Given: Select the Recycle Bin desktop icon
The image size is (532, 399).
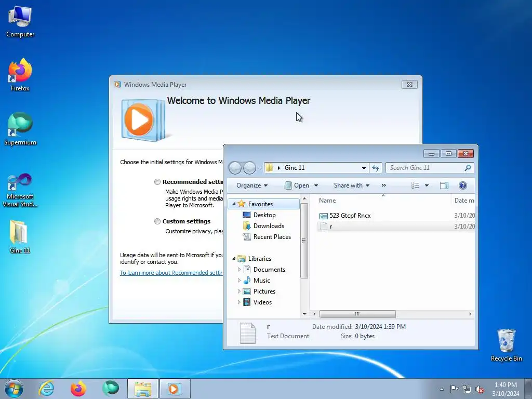Looking at the screenshot, I should (x=506, y=345).
